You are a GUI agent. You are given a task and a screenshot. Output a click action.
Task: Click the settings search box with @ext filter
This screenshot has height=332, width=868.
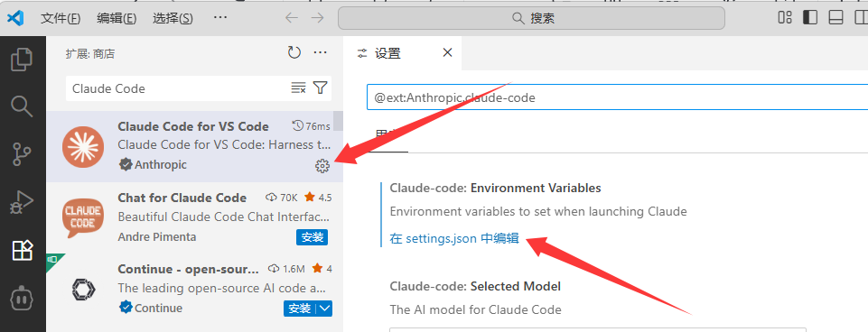tap(617, 98)
